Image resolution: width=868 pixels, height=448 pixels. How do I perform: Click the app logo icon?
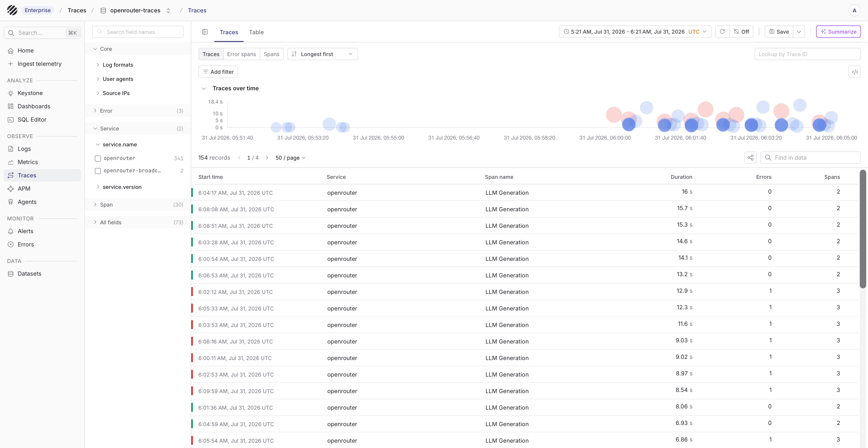pos(12,10)
